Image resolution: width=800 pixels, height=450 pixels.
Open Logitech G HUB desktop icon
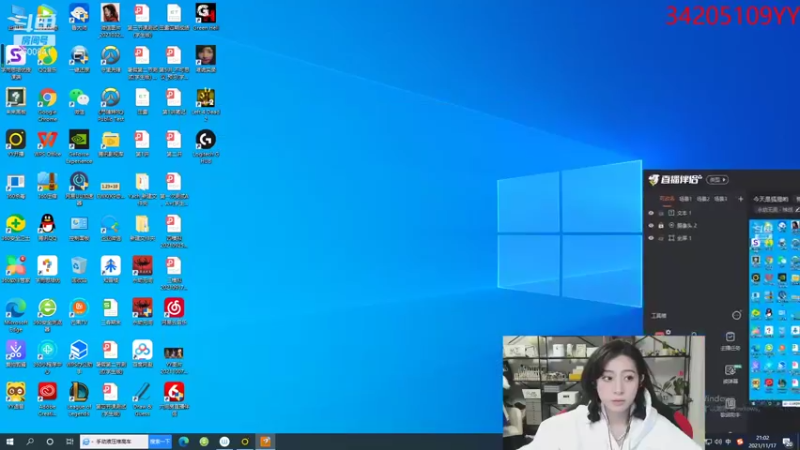click(206, 139)
